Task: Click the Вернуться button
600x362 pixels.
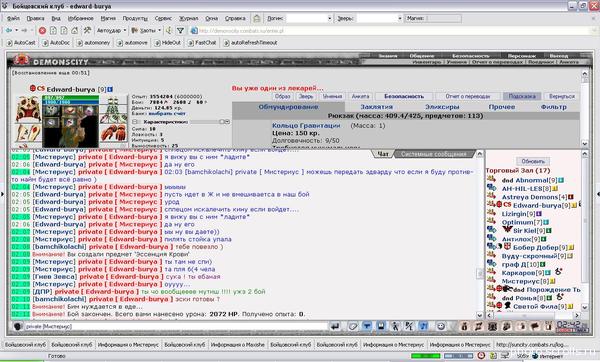Action: click(562, 96)
